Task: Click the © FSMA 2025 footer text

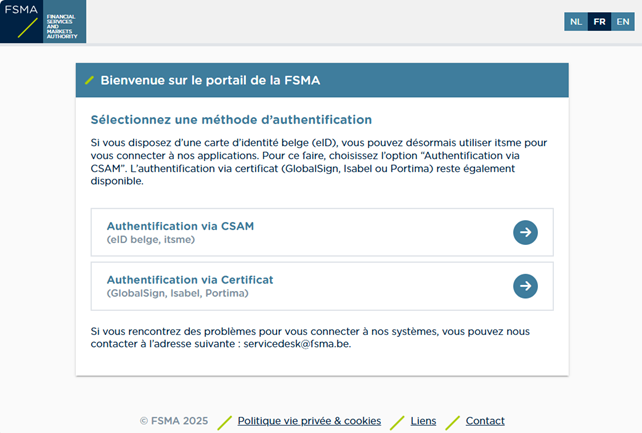Action: [x=174, y=421]
